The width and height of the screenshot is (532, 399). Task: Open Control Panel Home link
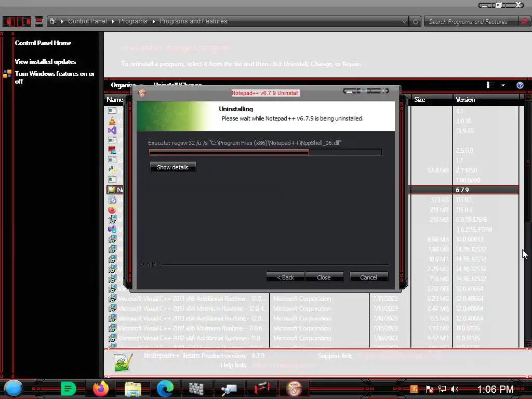tap(43, 43)
